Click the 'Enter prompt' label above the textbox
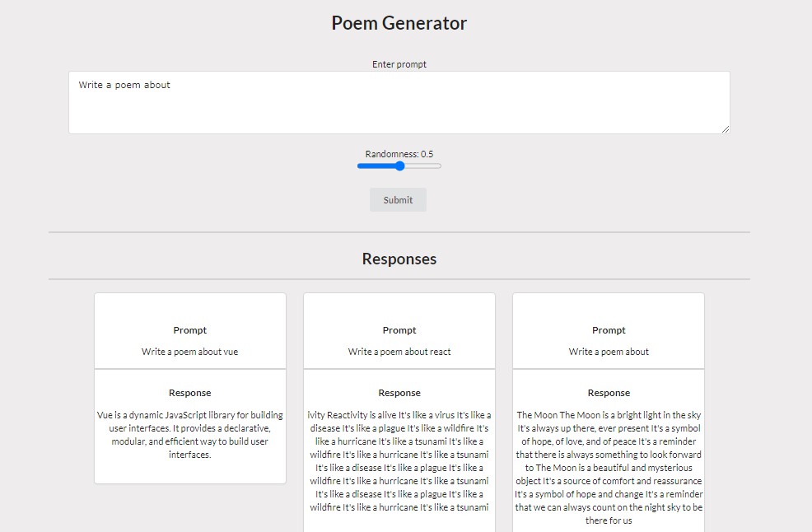The image size is (812, 532). (x=399, y=63)
